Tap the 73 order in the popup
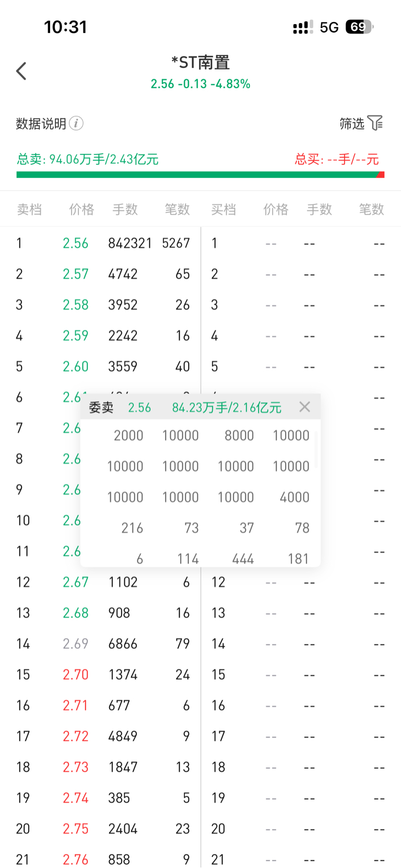The width and height of the screenshot is (401, 868). 192,528
